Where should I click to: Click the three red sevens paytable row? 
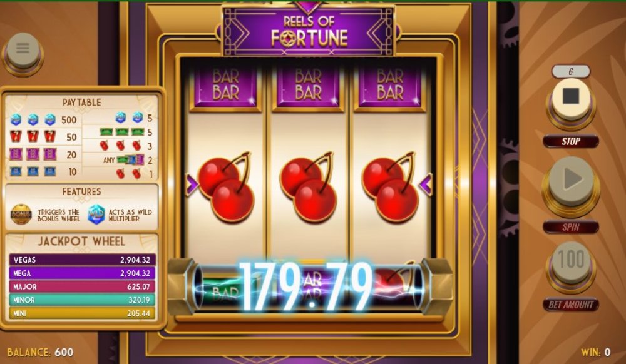pyautogui.click(x=43, y=137)
